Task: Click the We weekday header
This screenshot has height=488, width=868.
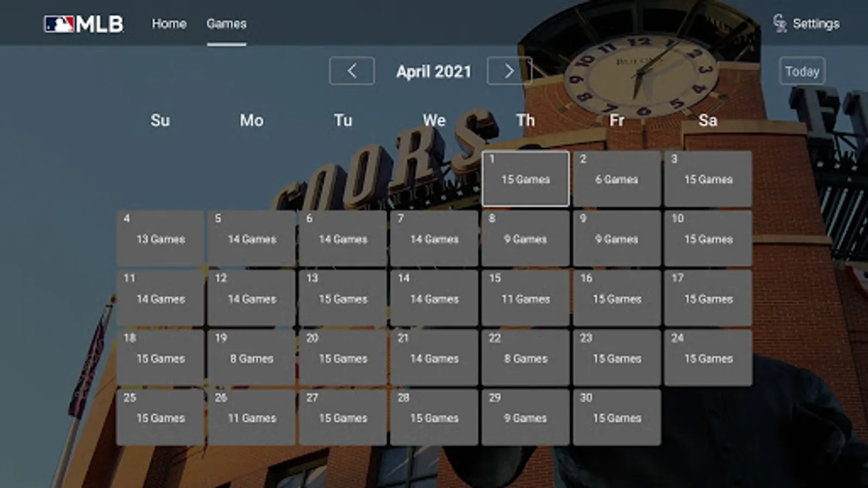Action: tap(434, 120)
